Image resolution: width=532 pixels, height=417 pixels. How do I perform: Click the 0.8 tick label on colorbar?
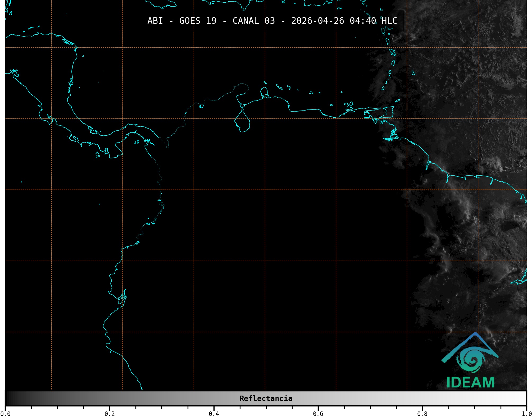point(422,414)
